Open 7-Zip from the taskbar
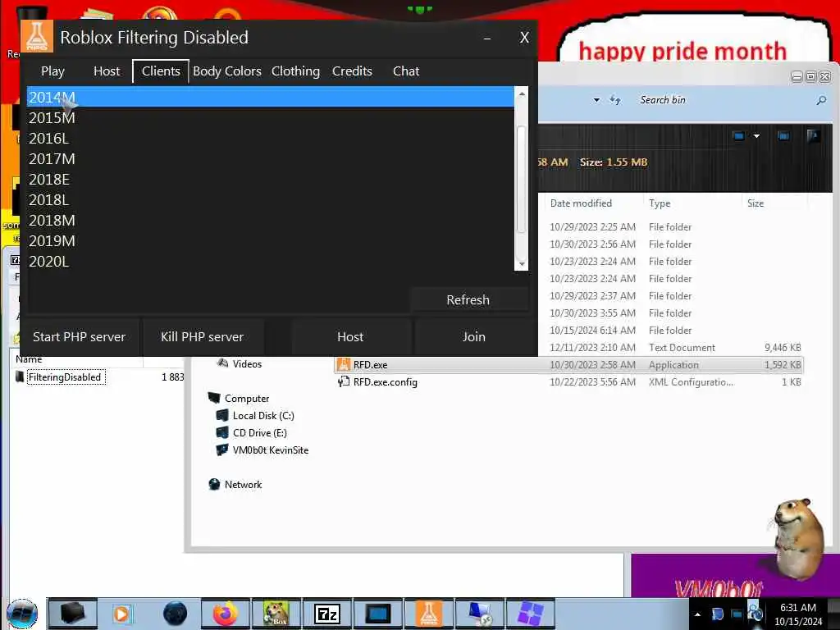This screenshot has width=840, height=630. tap(326, 614)
